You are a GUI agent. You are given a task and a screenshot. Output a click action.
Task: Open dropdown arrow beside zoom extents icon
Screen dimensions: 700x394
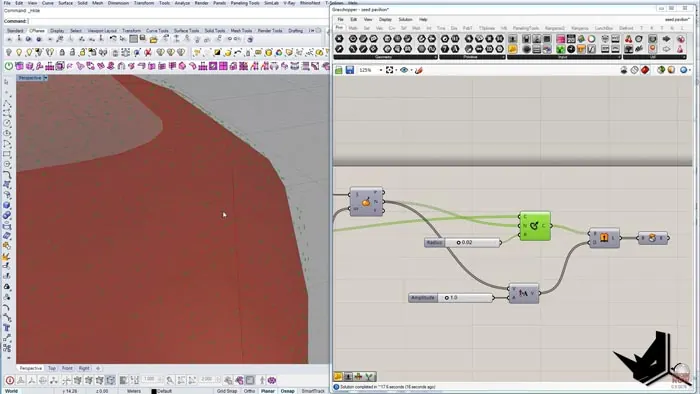pyautogui.click(x=396, y=71)
